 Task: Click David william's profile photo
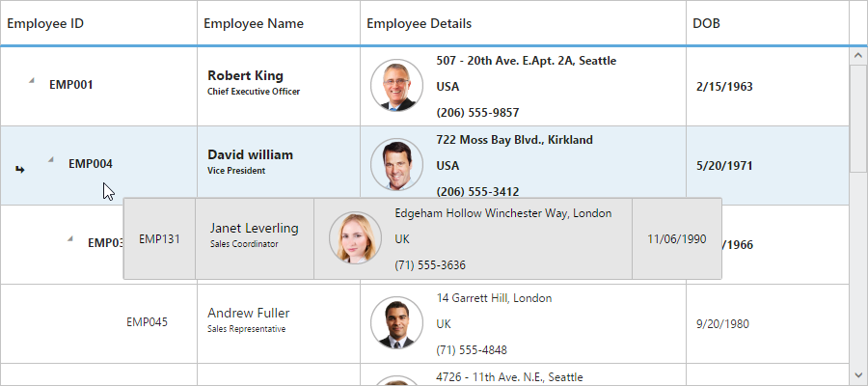396,165
